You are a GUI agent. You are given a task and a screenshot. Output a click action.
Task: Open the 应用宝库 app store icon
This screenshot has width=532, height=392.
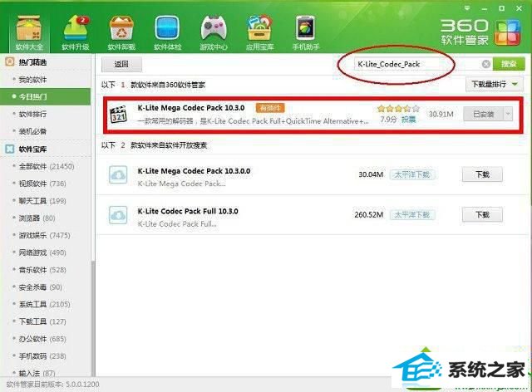(259, 33)
